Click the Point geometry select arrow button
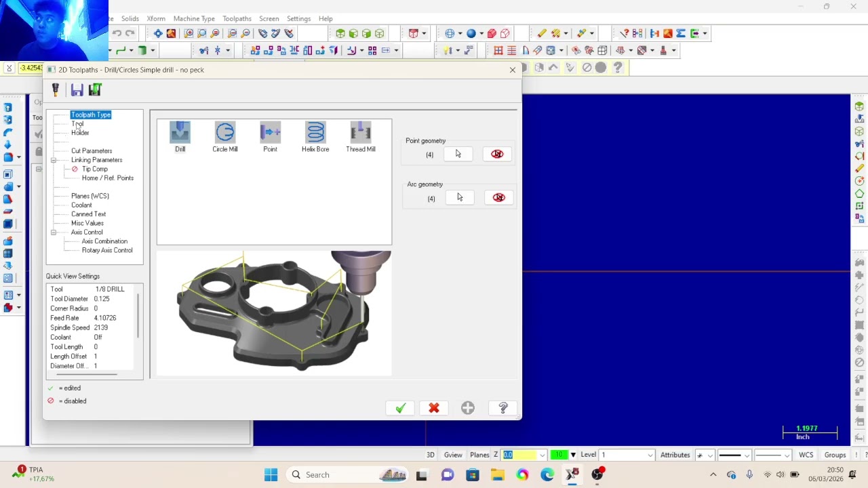Screen dimensions: 868x488 (458, 154)
